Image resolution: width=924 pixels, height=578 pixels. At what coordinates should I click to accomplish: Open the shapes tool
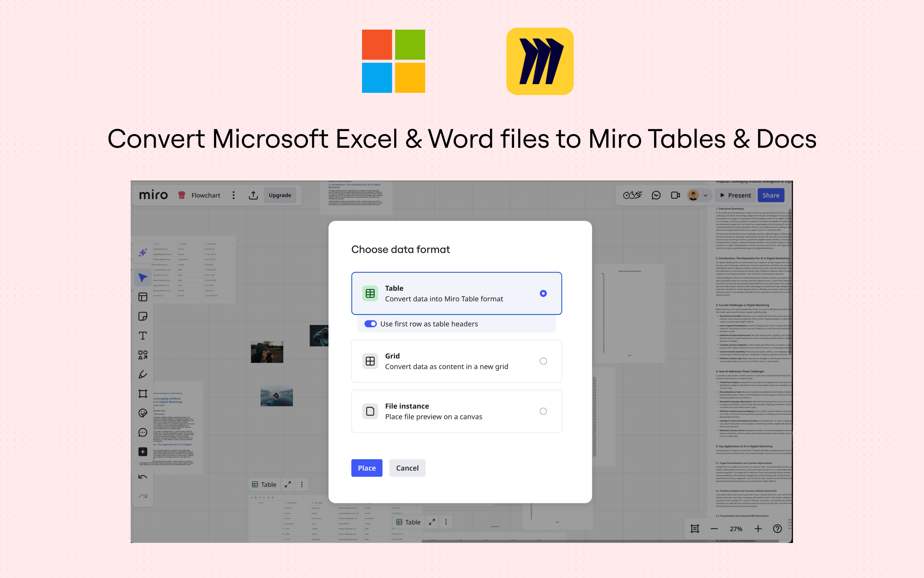click(143, 355)
